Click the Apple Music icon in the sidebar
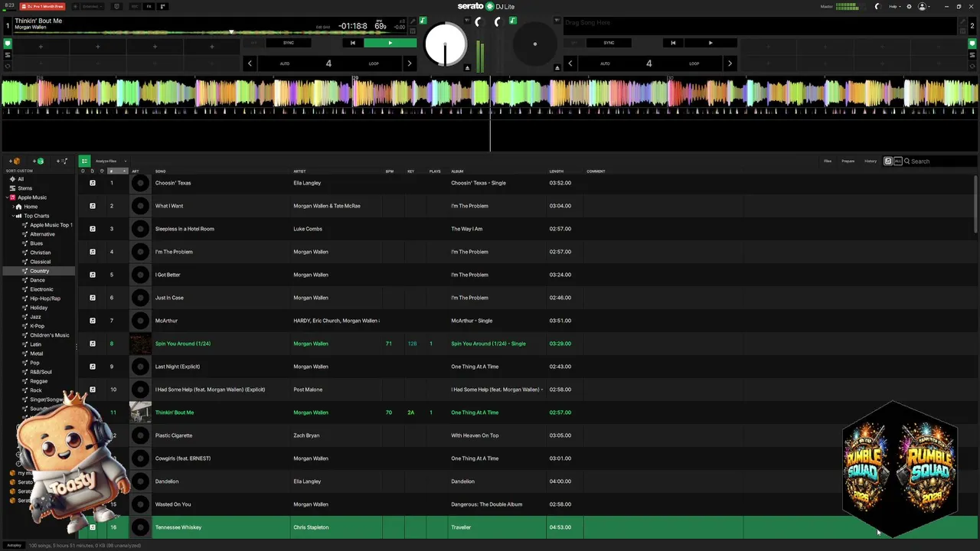 point(12,197)
